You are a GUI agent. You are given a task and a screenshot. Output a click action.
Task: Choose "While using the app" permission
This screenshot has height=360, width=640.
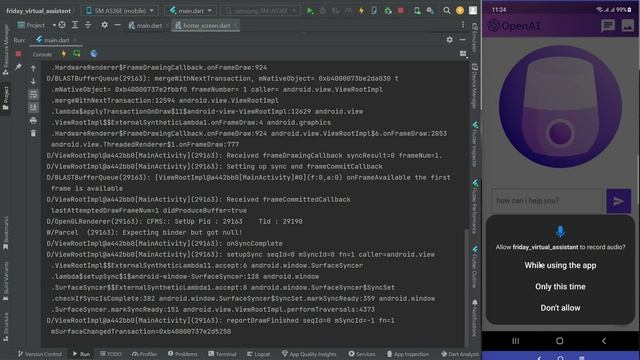pos(560,266)
